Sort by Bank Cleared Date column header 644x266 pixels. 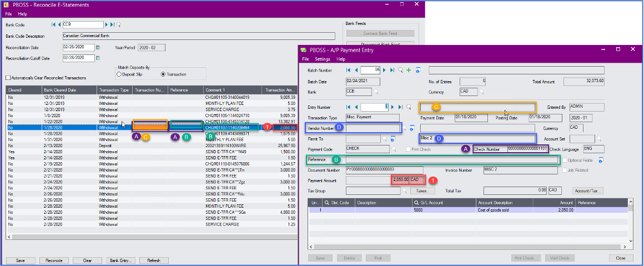point(69,90)
